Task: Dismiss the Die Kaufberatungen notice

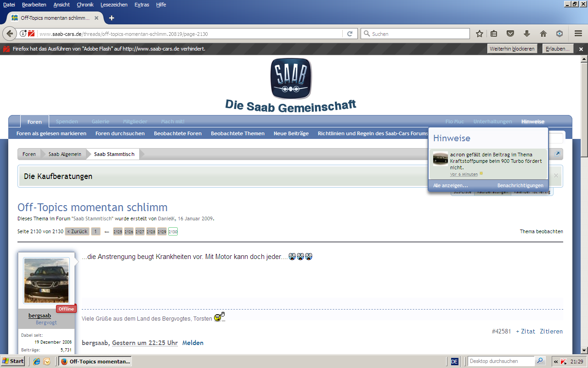Action: pos(556,176)
